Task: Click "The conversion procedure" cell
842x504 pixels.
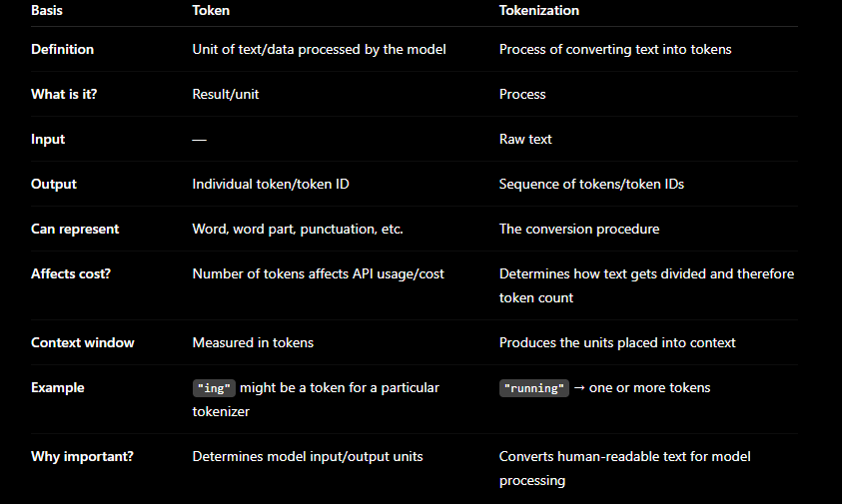Action: coord(579,230)
